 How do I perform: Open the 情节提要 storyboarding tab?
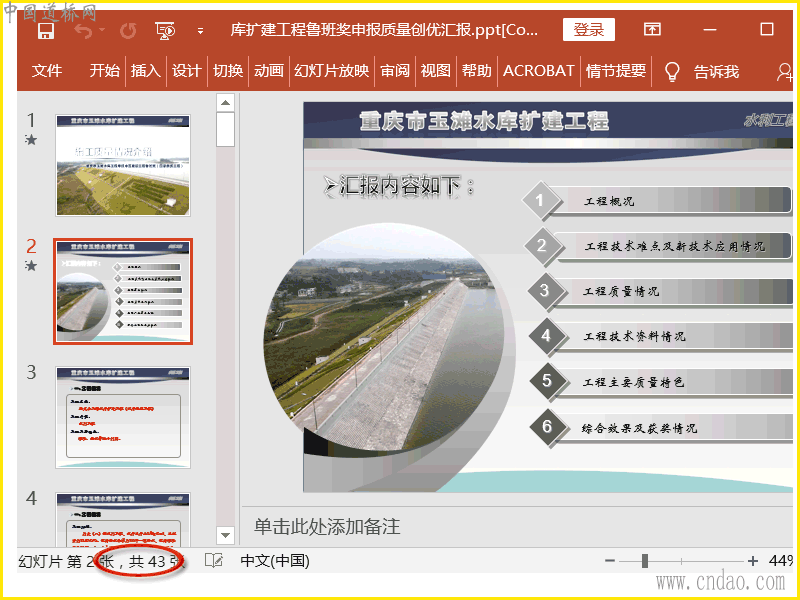[x=616, y=71]
